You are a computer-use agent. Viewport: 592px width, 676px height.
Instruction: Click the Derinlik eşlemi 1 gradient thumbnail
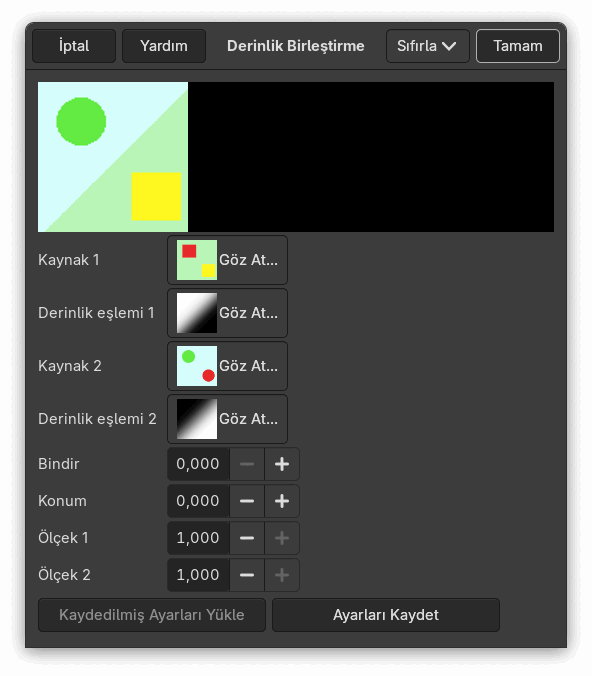tap(197, 313)
